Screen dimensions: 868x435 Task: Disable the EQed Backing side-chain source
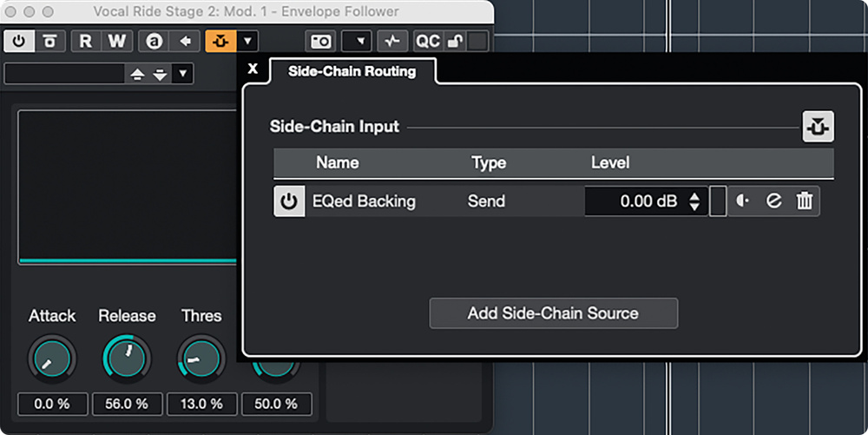(289, 201)
